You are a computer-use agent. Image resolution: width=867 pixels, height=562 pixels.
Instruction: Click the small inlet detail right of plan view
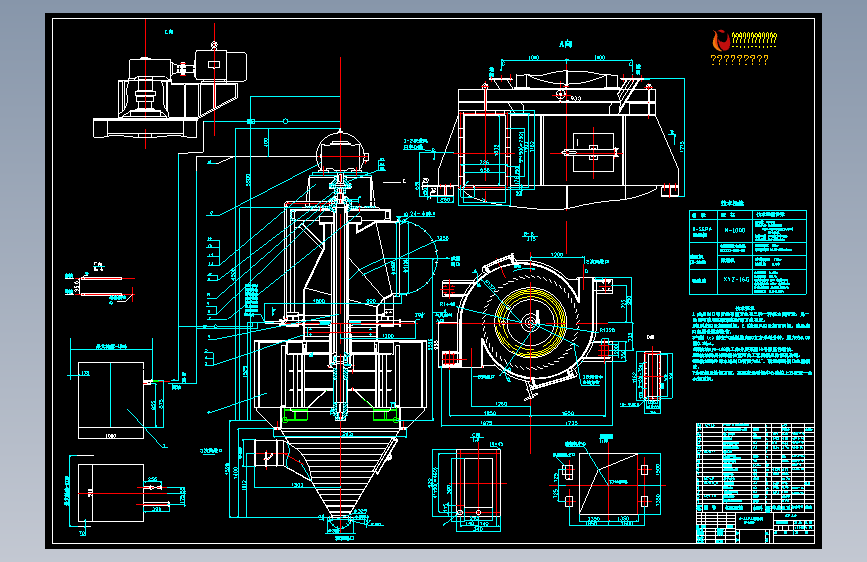click(x=654, y=376)
